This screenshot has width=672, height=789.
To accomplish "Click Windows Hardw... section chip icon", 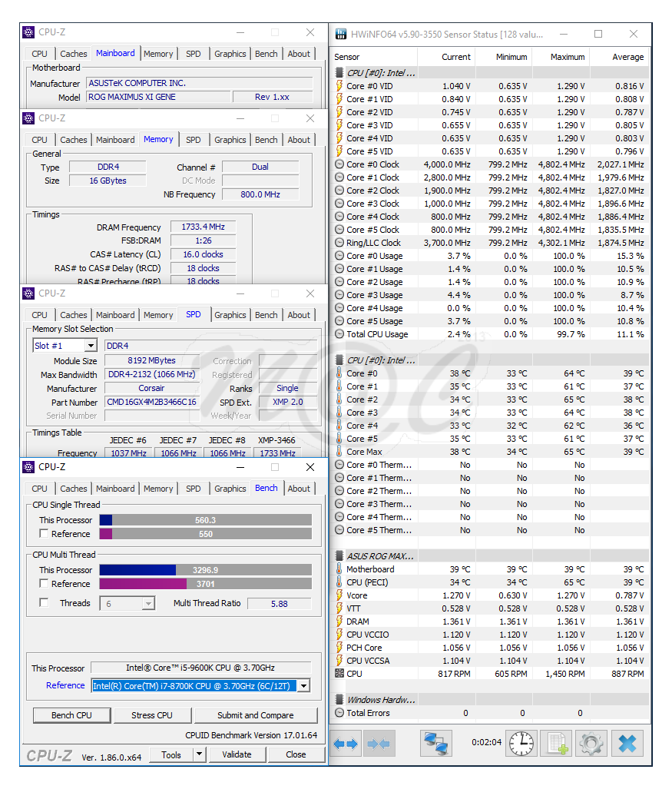I will click(339, 699).
